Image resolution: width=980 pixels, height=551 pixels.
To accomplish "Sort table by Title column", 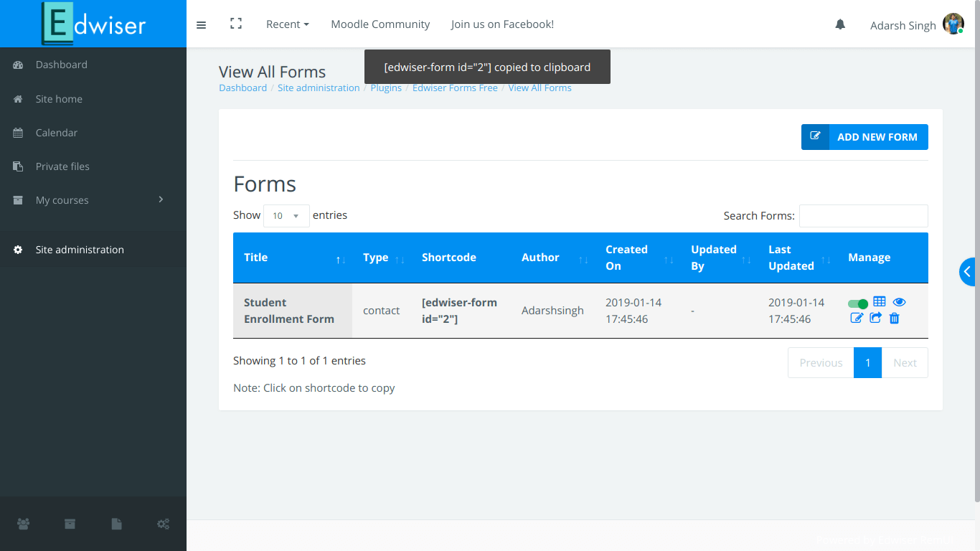I will tap(293, 258).
